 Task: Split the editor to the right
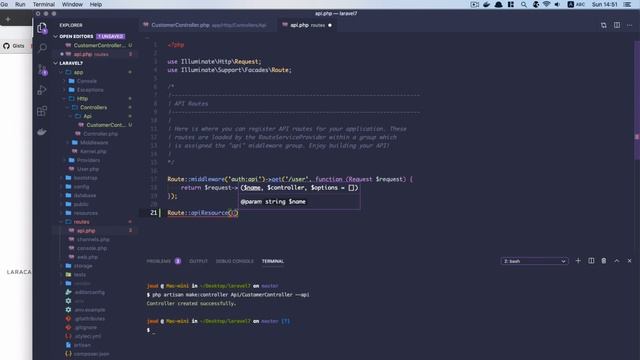tap(617, 25)
